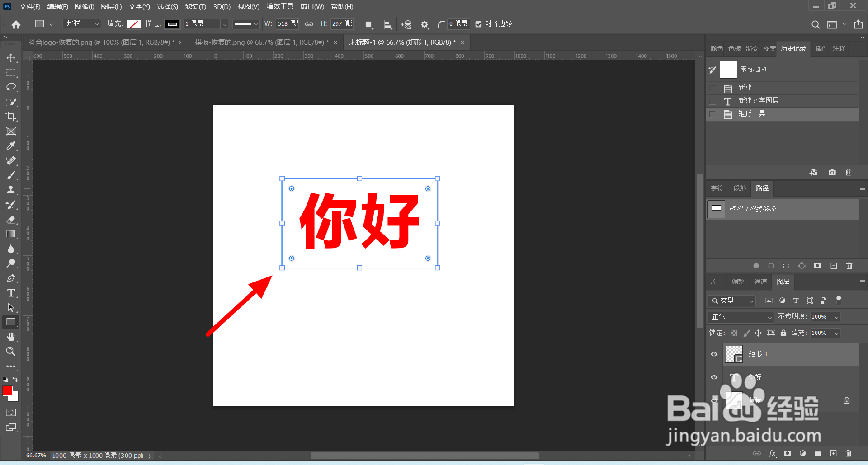Add layer mask at Layers panel bottom
Screen dimensions: 868x465
click(x=788, y=453)
